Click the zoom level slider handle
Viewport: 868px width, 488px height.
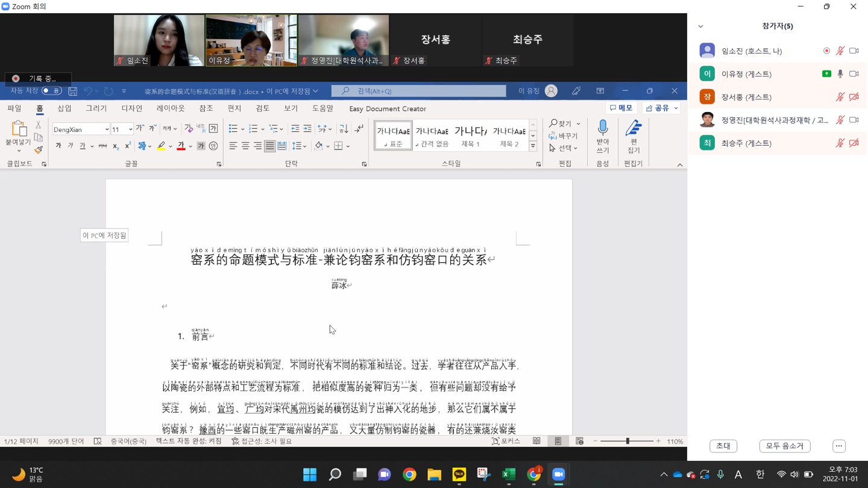coord(627,442)
